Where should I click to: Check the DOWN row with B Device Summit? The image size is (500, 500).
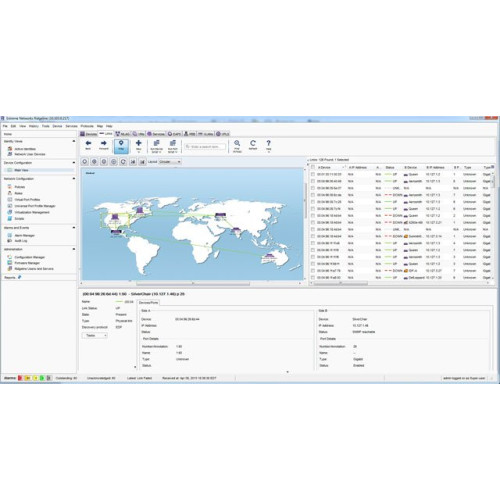coord(313,236)
